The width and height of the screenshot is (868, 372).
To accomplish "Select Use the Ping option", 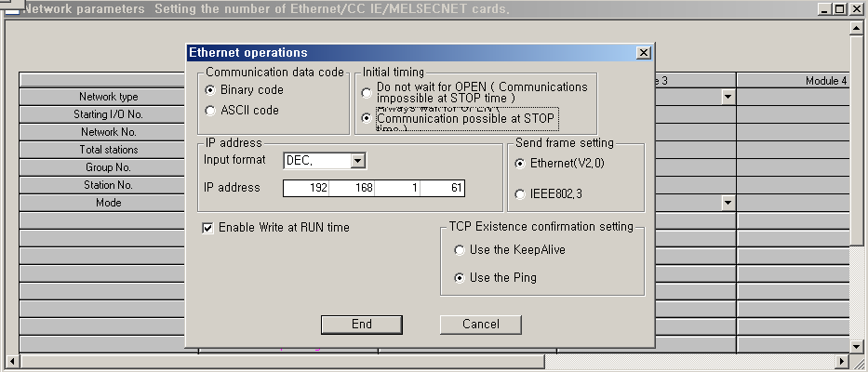I will point(459,277).
